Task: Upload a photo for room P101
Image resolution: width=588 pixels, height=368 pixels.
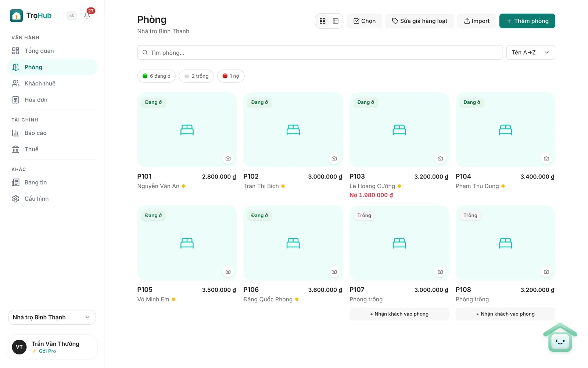Action: click(x=228, y=159)
